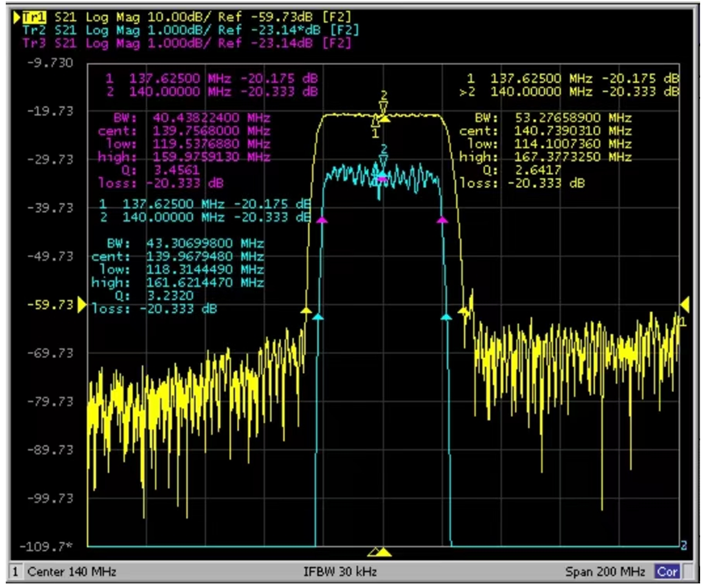Click the yellow center frequency triangle at bottom
This screenshot has width=703, height=588.
coord(384,552)
